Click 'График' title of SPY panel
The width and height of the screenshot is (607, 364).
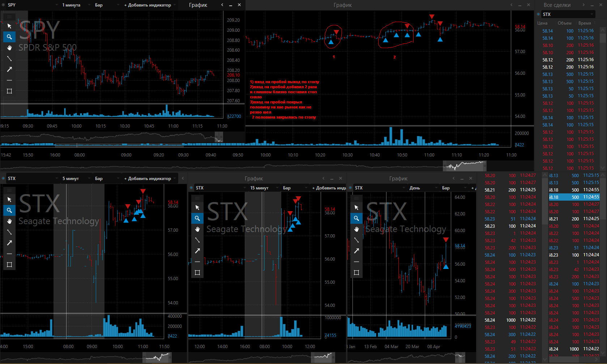[198, 5]
